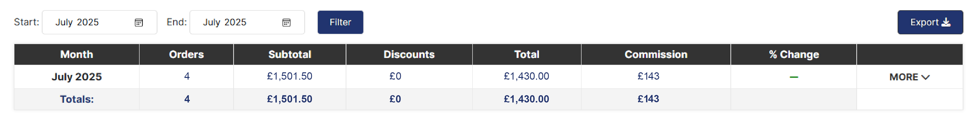The image size is (980, 121).
Task: Click the % Change column header
Action: click(x=793, y=55)
